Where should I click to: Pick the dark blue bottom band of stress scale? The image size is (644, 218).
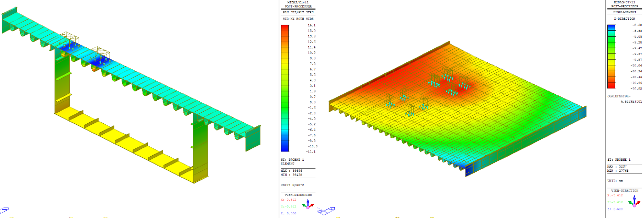tap(285, 149)
